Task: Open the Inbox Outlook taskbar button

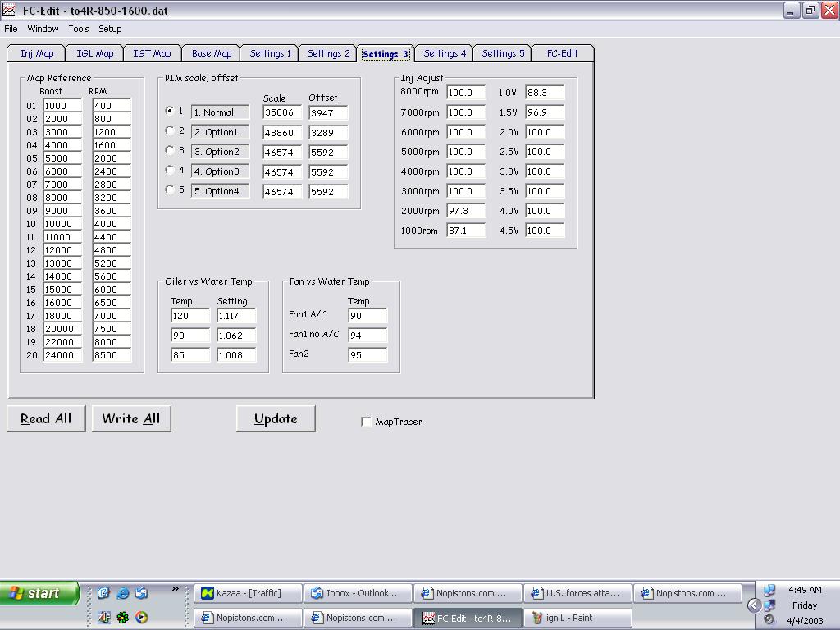Action: tap(358, 593)
